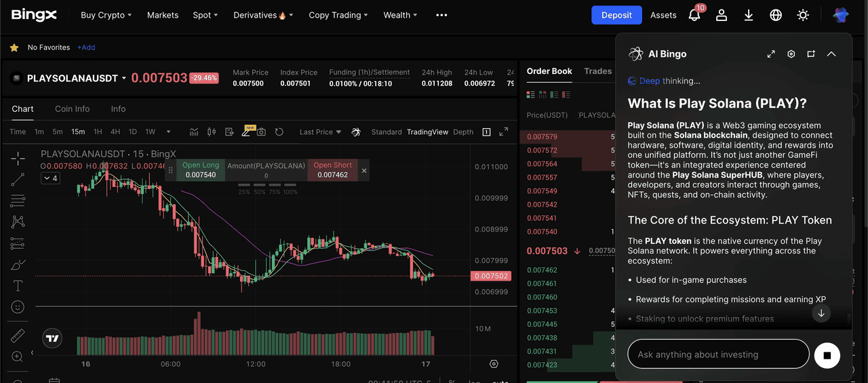The image size is (868, 383).
Task: Select the trend line drawing tool
Action: tap(18, 180)
